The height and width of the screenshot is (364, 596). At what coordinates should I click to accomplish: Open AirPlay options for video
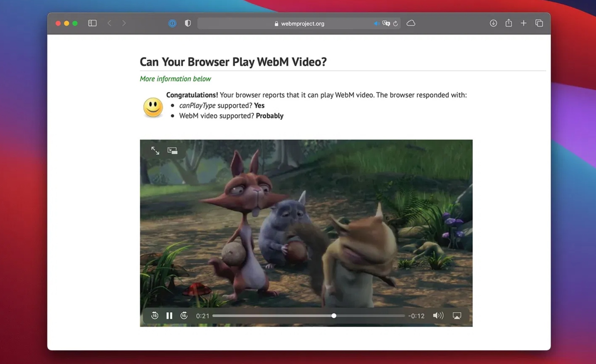[x=457, y=316]
